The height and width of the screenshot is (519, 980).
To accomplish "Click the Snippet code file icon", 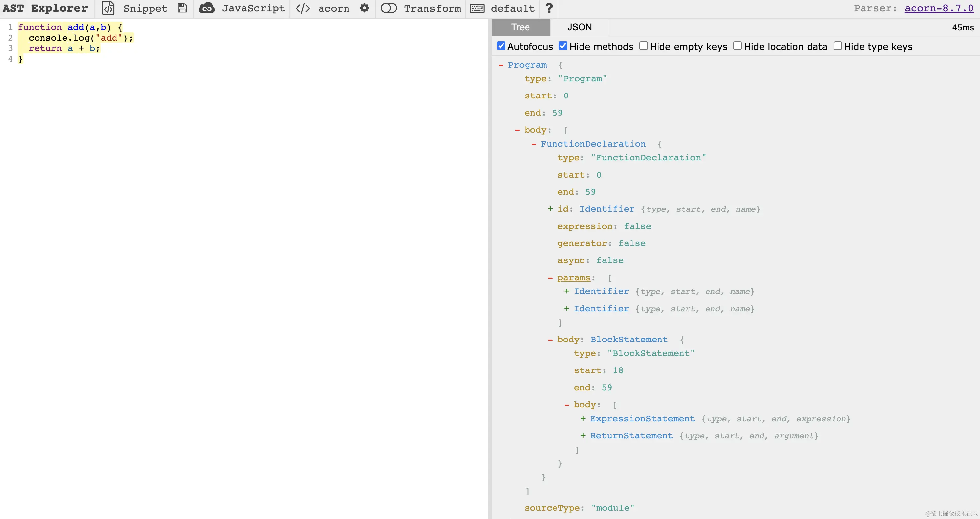I will tap(108, 8).
